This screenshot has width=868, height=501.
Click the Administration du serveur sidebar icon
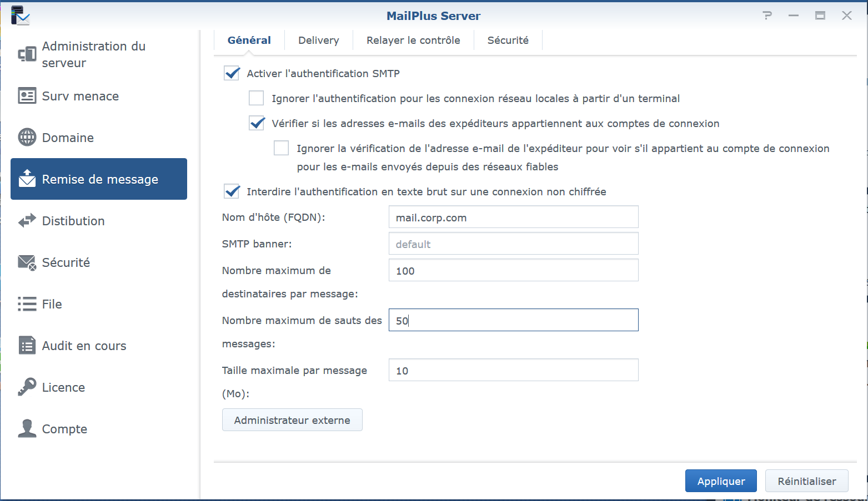[x=27, y=54]
